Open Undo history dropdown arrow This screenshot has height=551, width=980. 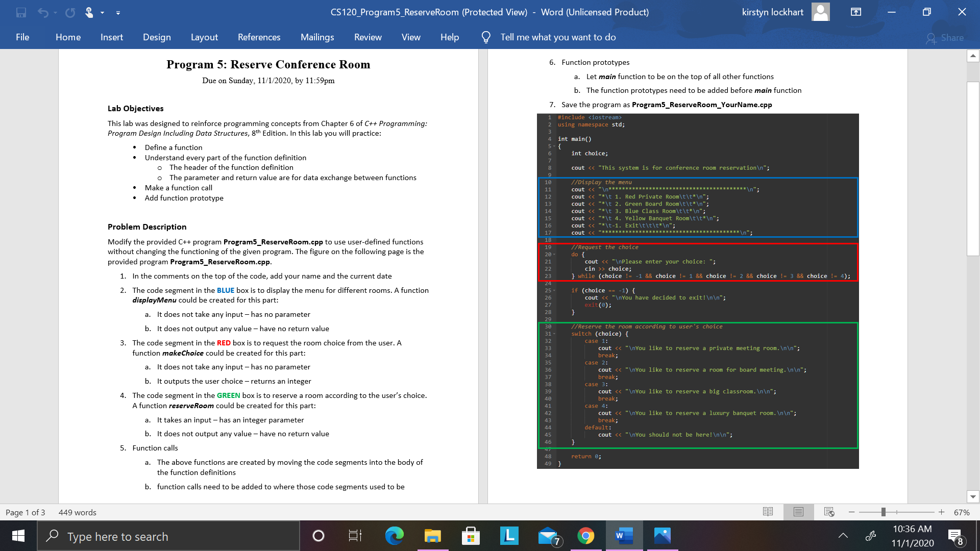pos(55,12)
